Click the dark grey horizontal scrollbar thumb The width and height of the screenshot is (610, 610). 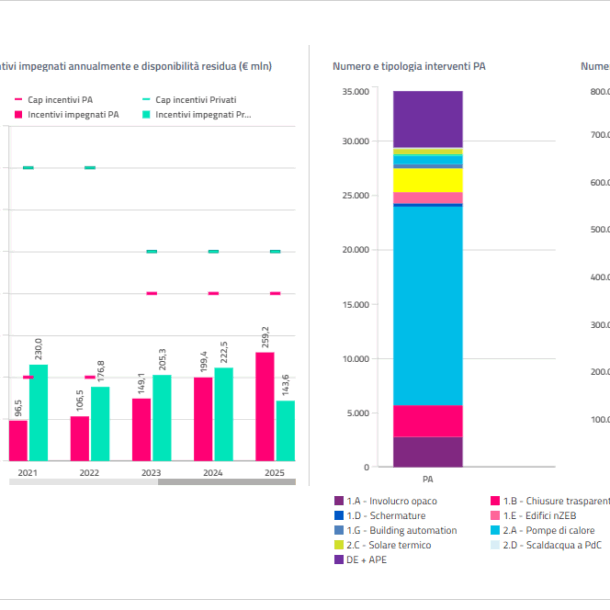[x=227, y=482]
